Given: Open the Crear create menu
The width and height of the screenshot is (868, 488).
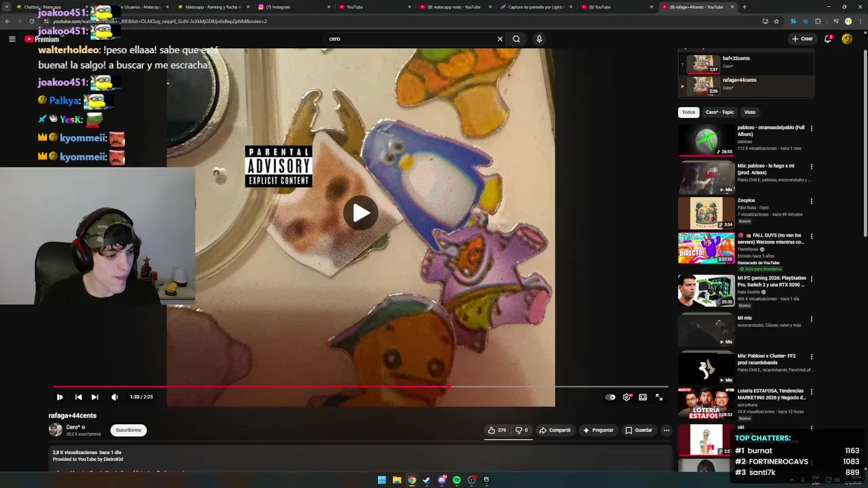Looking at the screenshot, I should tap(802, 39).
